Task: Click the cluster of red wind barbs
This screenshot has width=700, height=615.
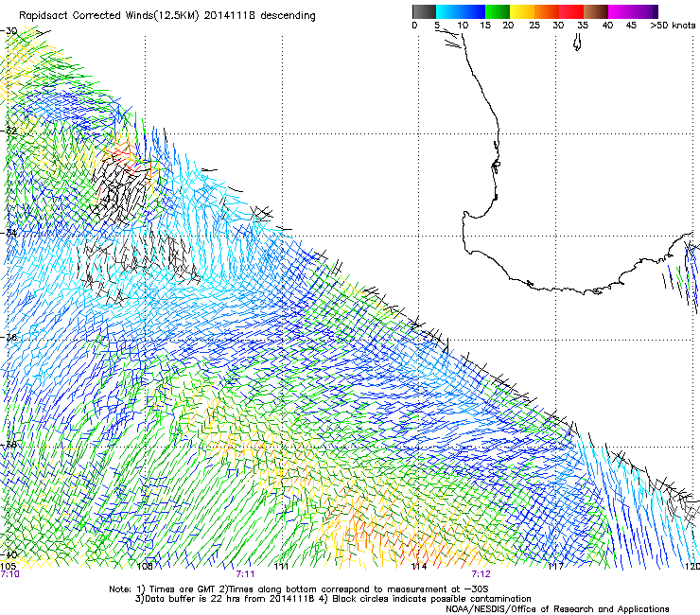Action: [124, 159]
